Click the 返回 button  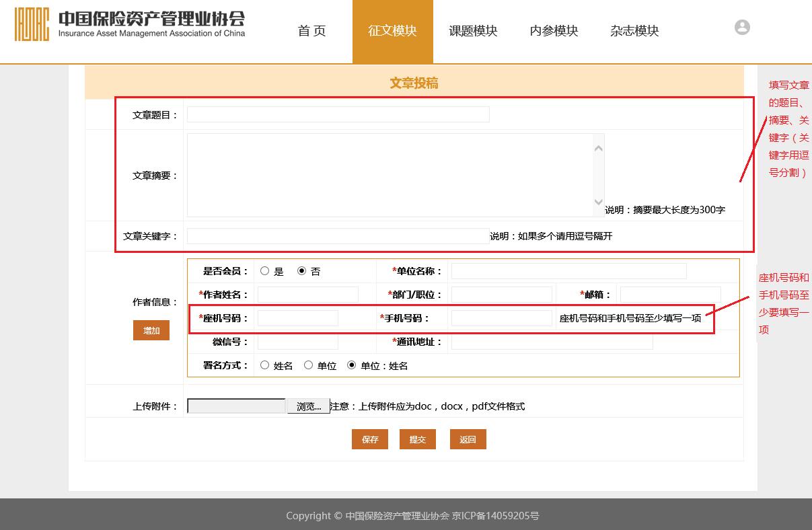(x=468, y=439)
